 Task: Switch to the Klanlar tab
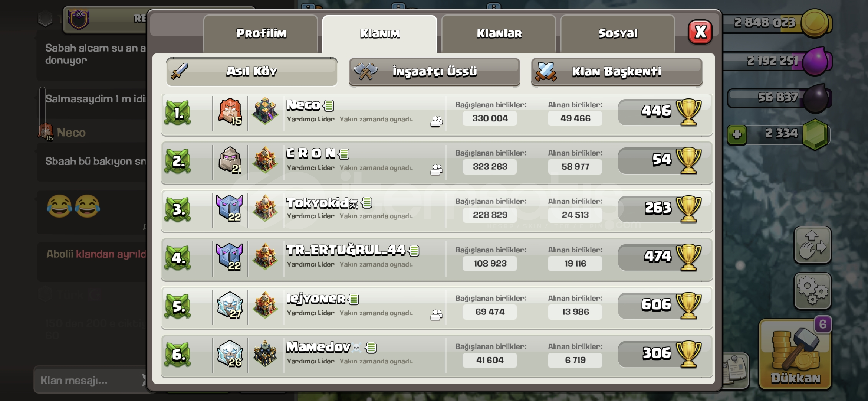tap(499, 34)
